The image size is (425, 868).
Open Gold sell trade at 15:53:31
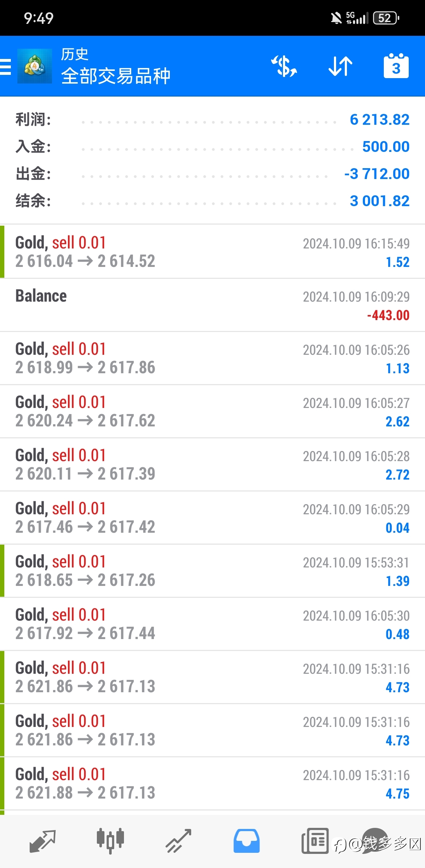point(212,571)
